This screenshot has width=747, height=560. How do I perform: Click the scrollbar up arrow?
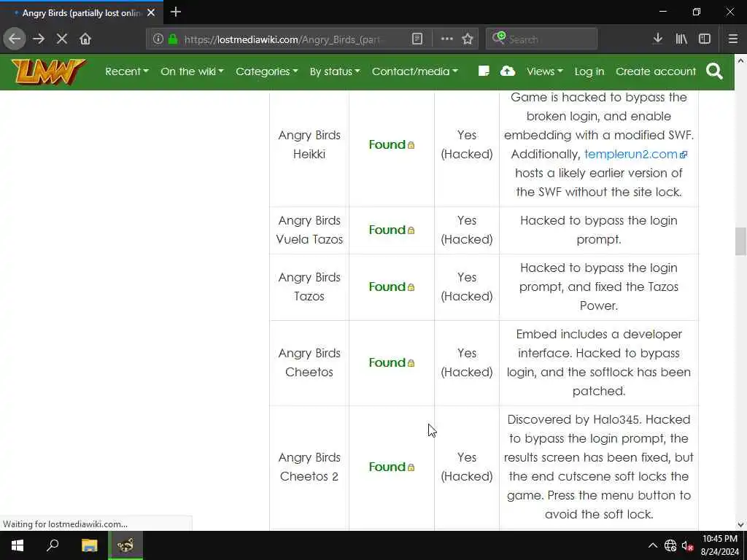click(740, 61)
